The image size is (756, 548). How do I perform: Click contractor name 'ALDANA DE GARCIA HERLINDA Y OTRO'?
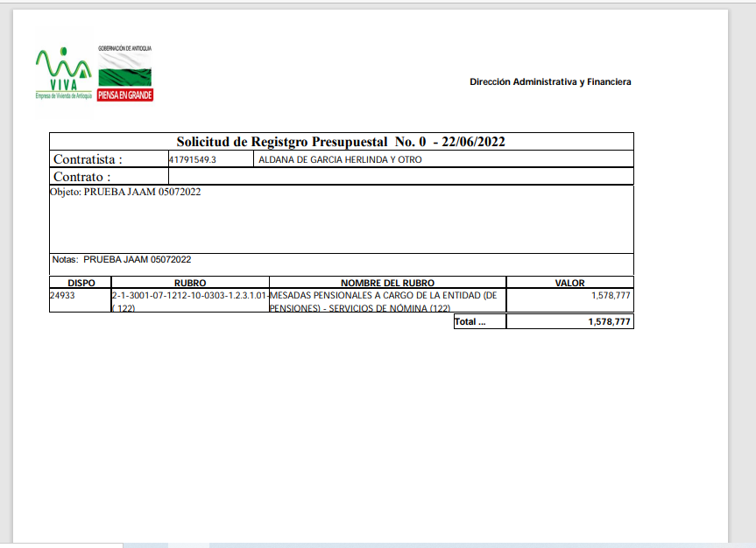coord(340,159)
